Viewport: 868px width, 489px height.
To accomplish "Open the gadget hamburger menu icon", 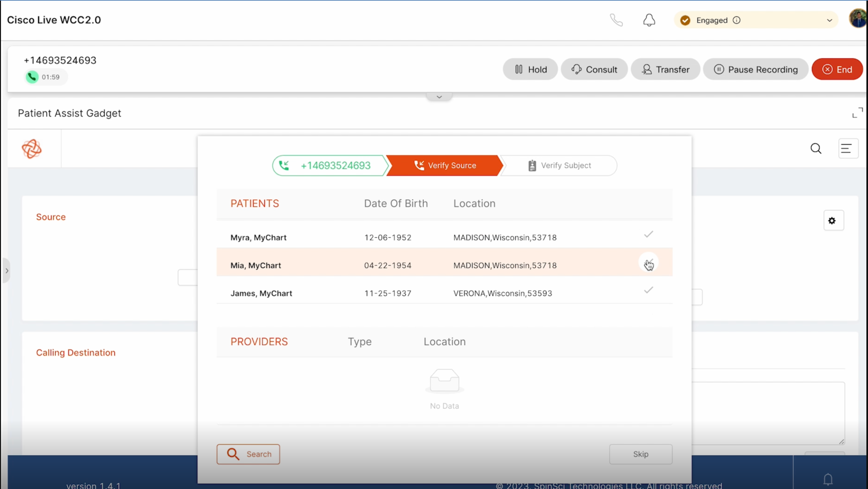I will tap(848, 148).
